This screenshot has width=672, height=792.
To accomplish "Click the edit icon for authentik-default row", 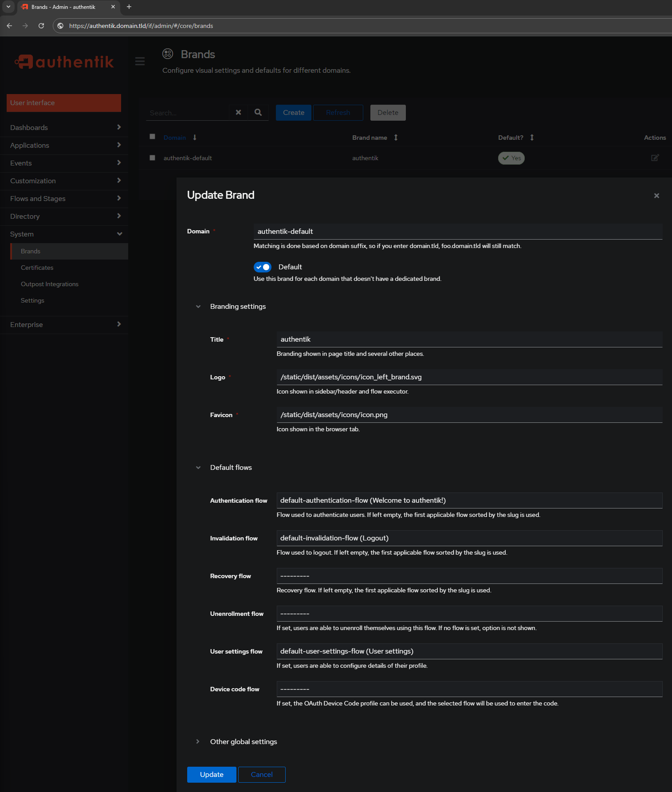I will point(655,158).
